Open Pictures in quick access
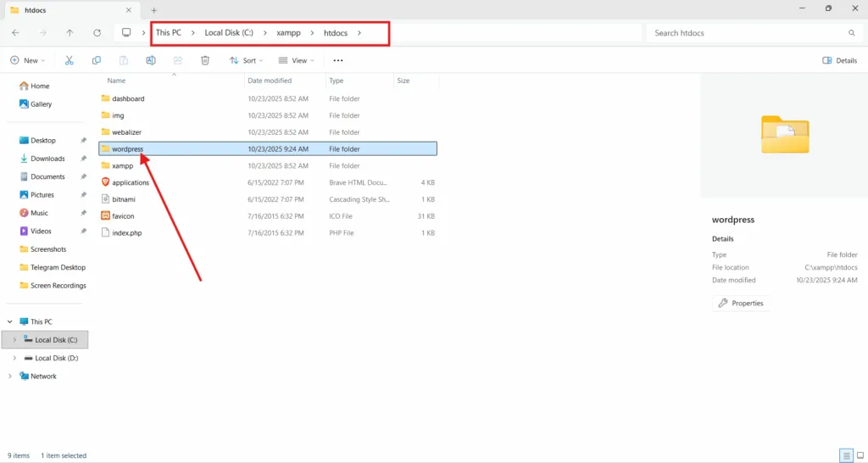 point(36,195)
